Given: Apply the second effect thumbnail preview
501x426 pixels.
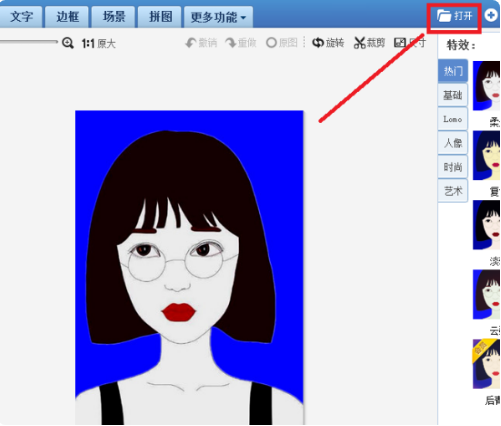Looking at the screenshot, I should point(486,155).
